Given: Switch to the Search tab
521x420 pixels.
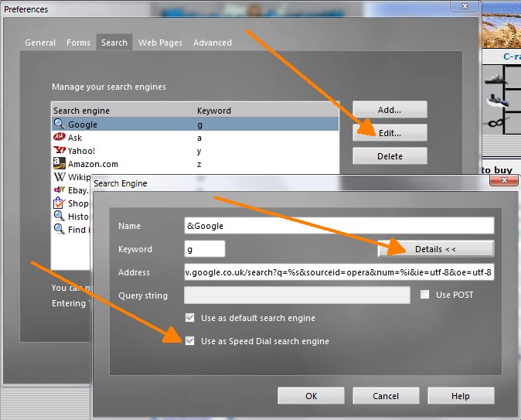Looking at the screenshot, I should [114, 43].
